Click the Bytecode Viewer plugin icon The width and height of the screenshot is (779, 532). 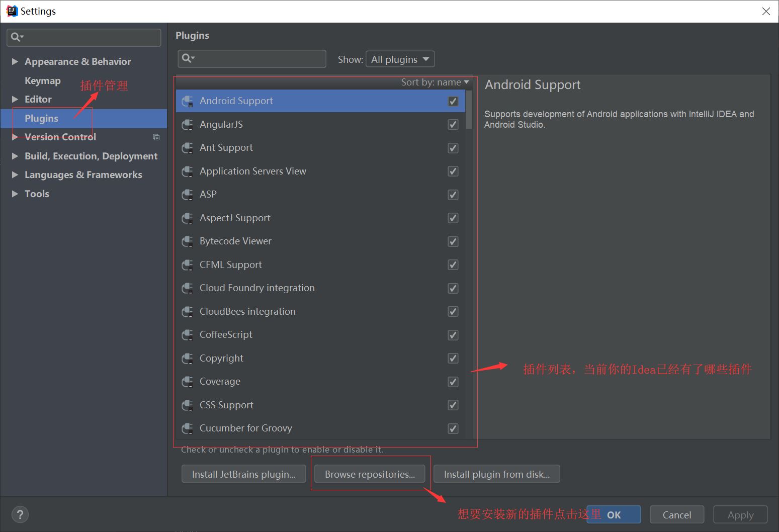click(x=187, y=241)
